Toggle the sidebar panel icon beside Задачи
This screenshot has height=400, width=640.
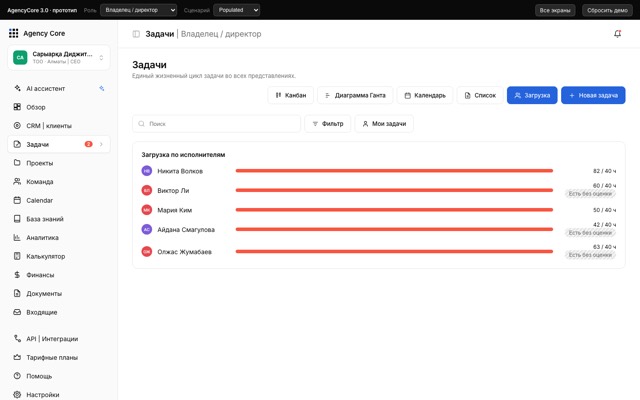[x=136, y=34]
